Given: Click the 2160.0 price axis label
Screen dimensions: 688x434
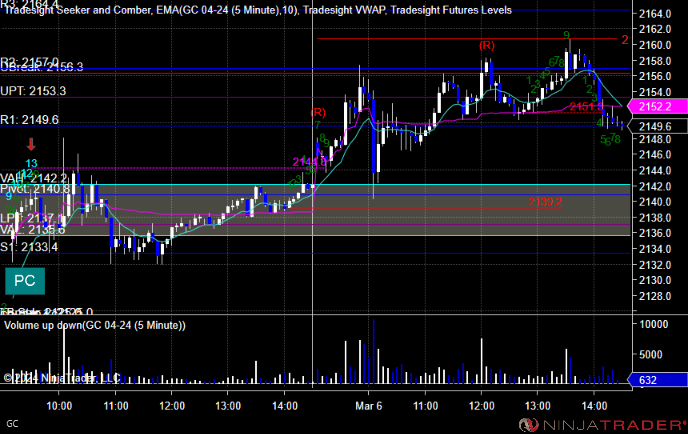Looking at the screenshot, I should point(655,45).
